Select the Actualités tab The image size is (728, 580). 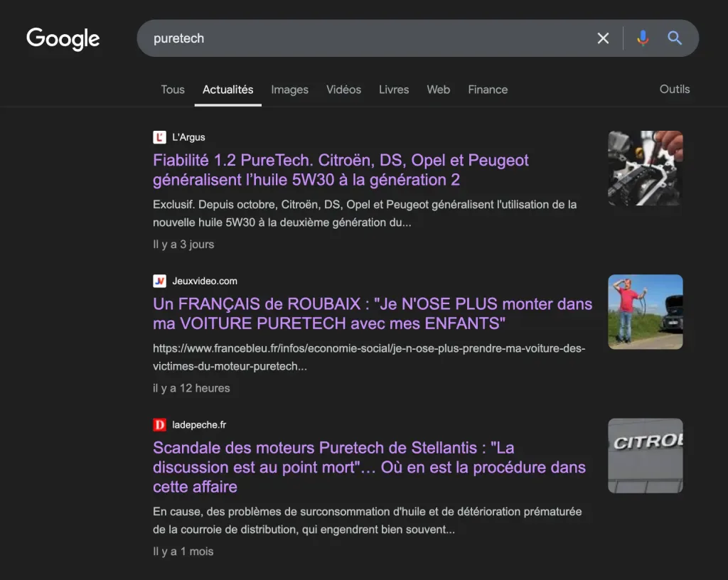(228, 90)
